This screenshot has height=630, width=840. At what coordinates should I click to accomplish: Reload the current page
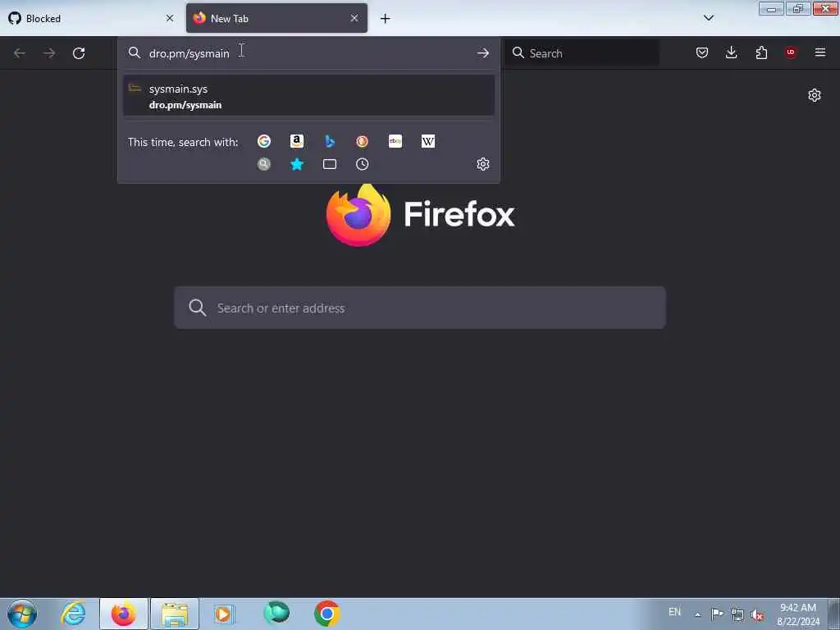coord(79,53)
